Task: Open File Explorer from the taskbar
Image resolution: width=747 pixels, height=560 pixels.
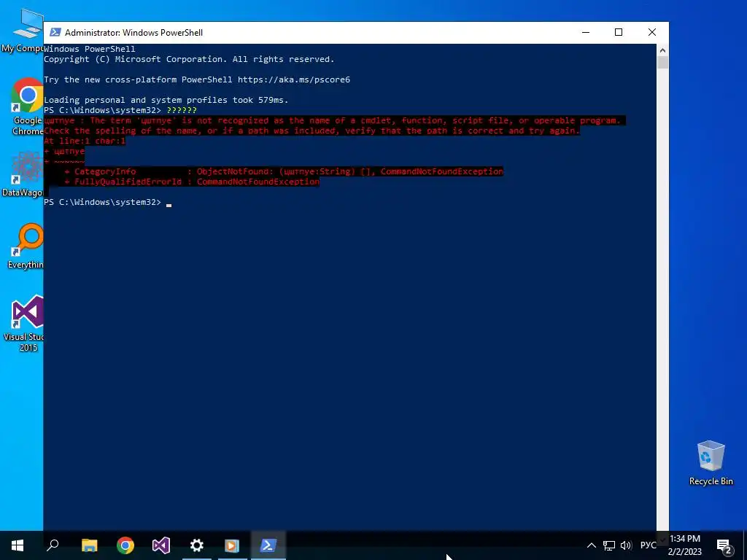Action: [90, 545]
